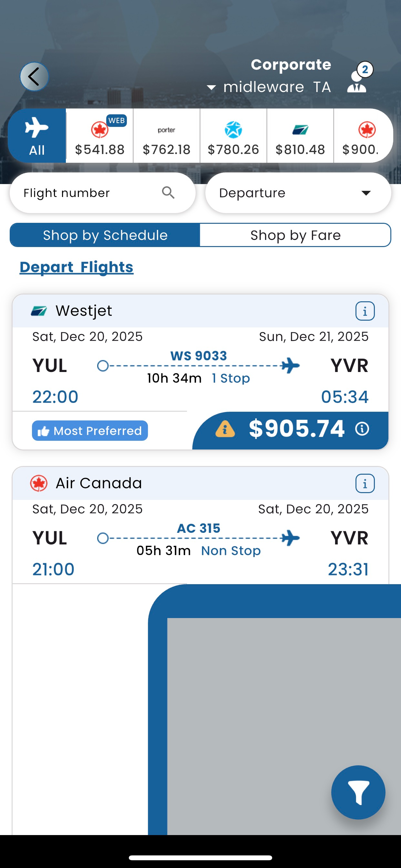The height and width of the screenshot is (868, 401).
Task: Open the Depart Flights link
Action: pyautogui.click(x=77, y=267)
